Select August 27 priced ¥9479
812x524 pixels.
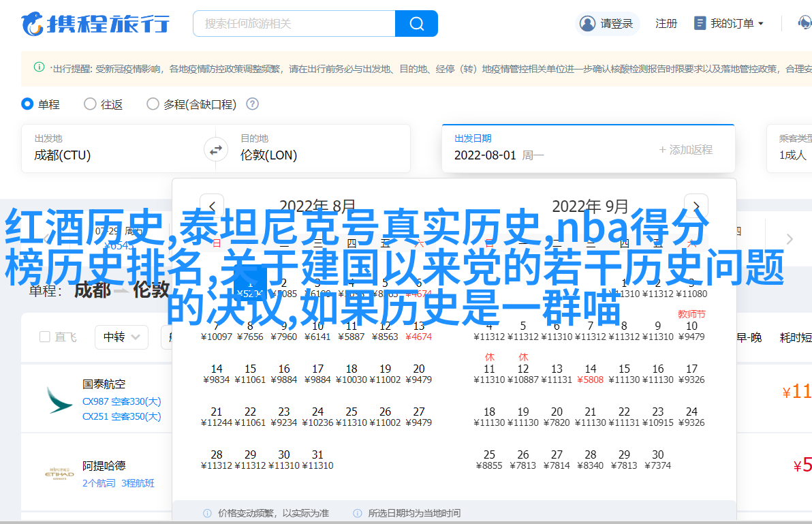coord(418,417)
